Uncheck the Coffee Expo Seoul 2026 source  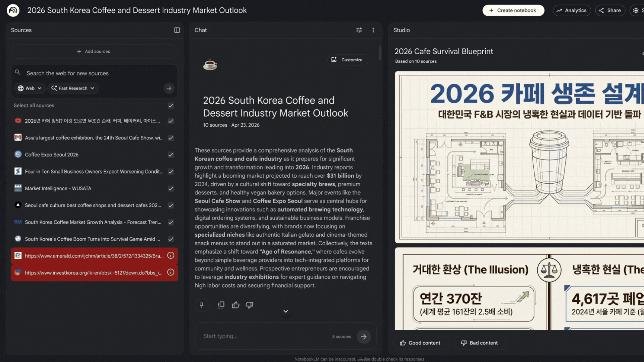tap(171, 155)
